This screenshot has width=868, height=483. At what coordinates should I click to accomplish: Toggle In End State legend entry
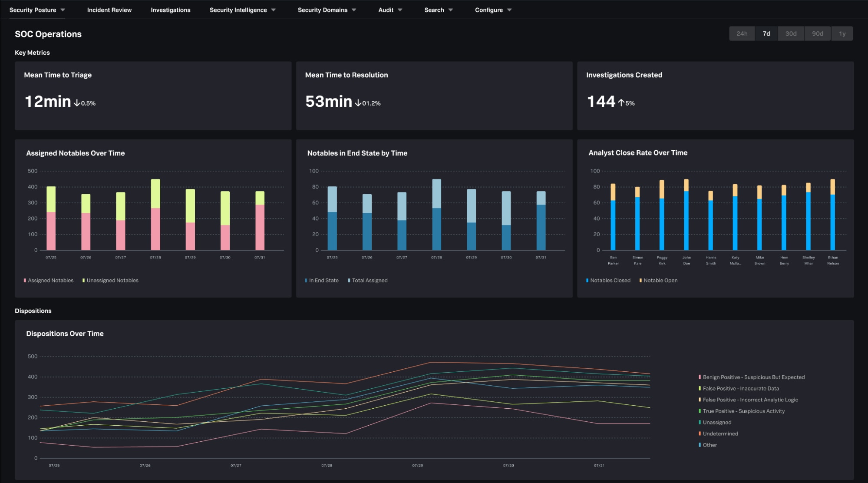tap(322, 281)
